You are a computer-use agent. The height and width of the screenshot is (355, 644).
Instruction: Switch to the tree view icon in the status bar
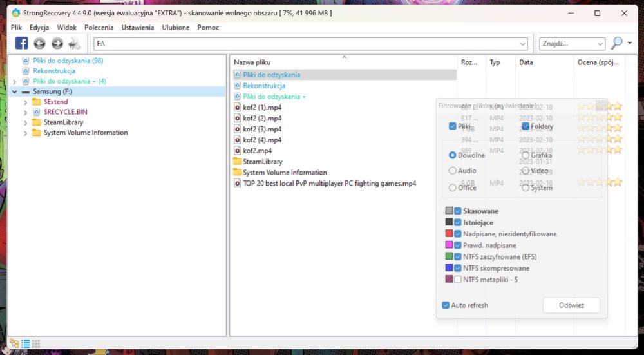click(x=14, y=343)
